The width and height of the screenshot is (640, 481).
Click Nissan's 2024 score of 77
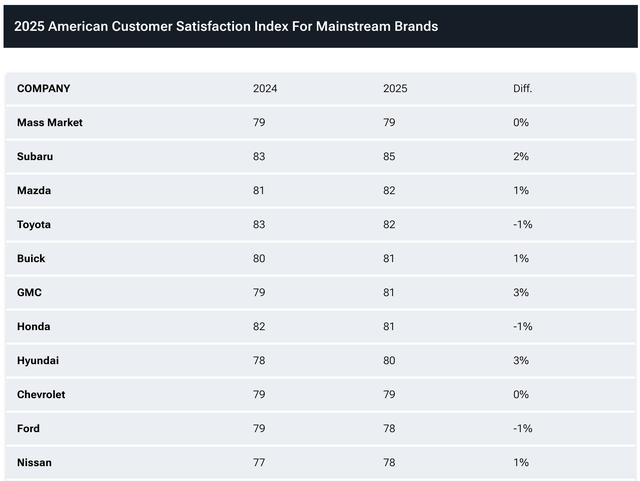(259, 463)
